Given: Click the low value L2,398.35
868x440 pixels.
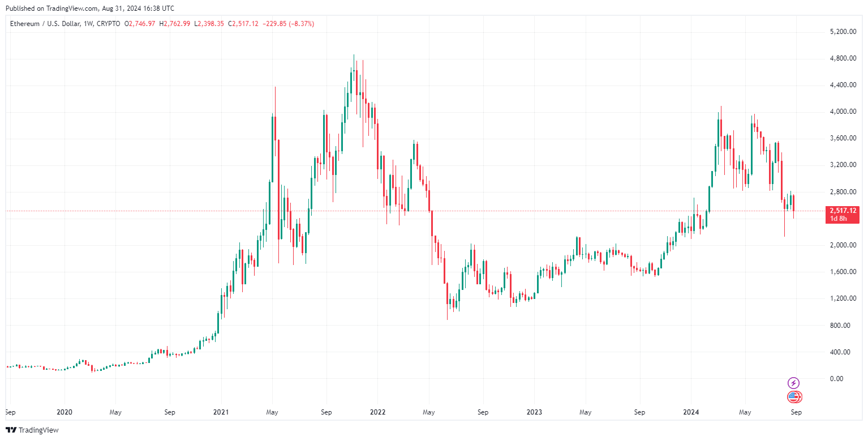Looking at the screenshot, I should [x=209, y=24].
